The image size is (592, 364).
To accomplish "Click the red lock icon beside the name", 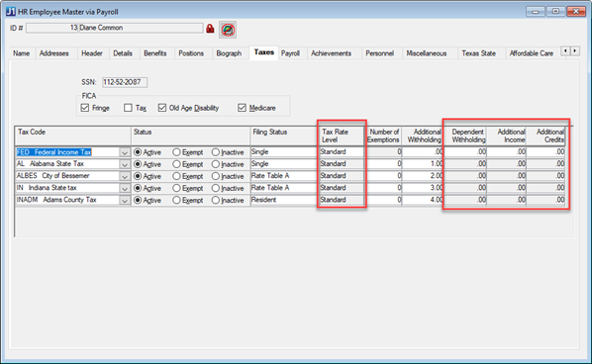I will pyautogui.click(x=210, y=29).
